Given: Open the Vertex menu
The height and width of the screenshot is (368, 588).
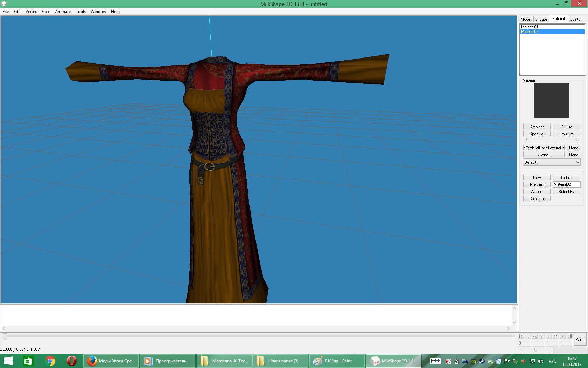Looking at the screenshot, I should point(31,12).
